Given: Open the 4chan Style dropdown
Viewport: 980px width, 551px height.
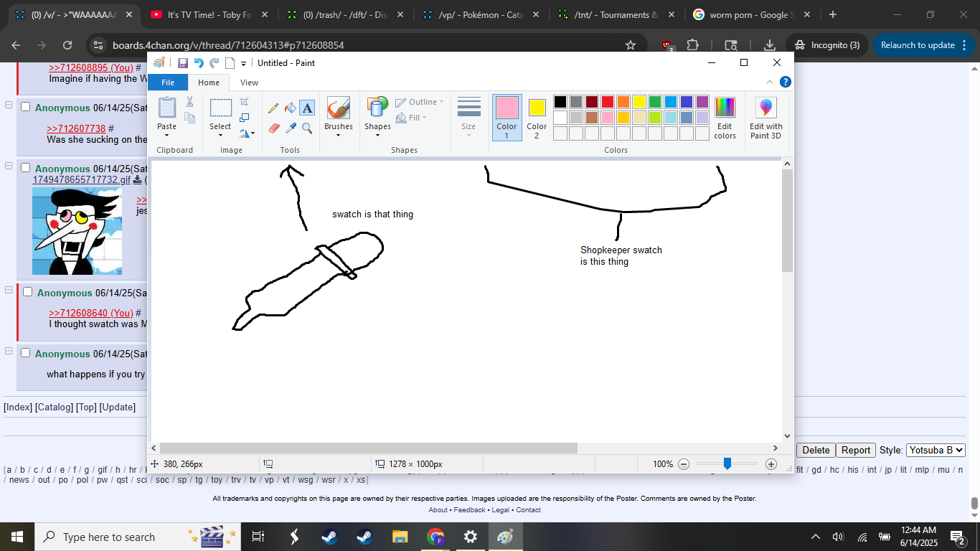Looking at the screenshot, I should tap(936, 450).
